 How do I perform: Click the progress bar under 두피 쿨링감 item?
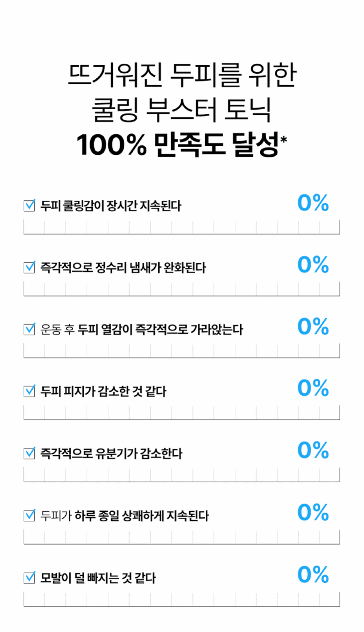point(182,227)
